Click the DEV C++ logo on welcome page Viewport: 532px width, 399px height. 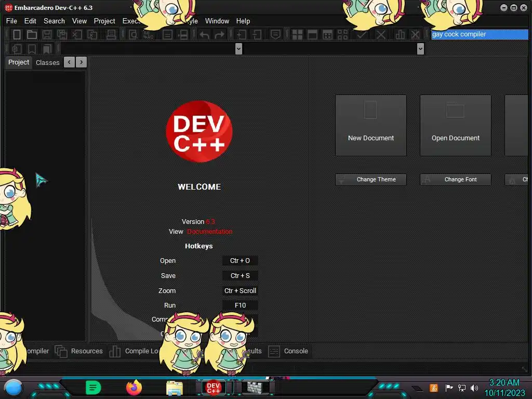point(199,131)
